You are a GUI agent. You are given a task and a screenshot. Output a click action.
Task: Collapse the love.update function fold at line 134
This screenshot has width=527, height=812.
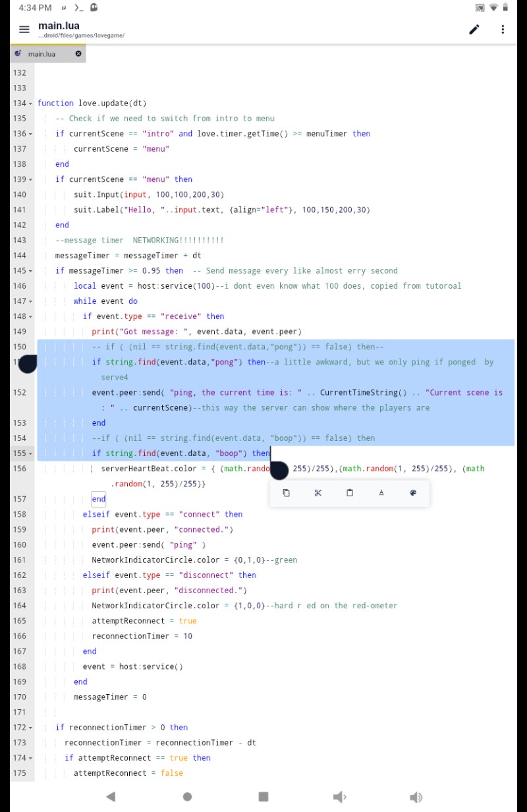[31, 103]
